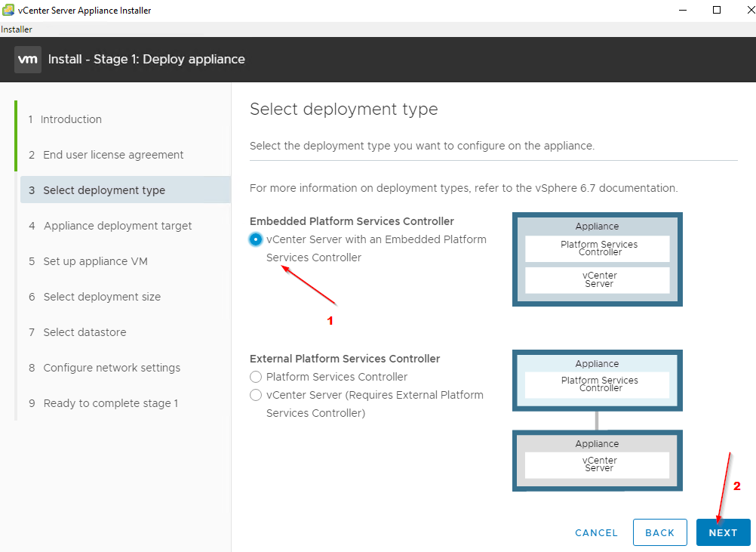Select vCenter Server with Embedded Platform Services Controller
Screen dimensions: 756x552
coord(256,239)
